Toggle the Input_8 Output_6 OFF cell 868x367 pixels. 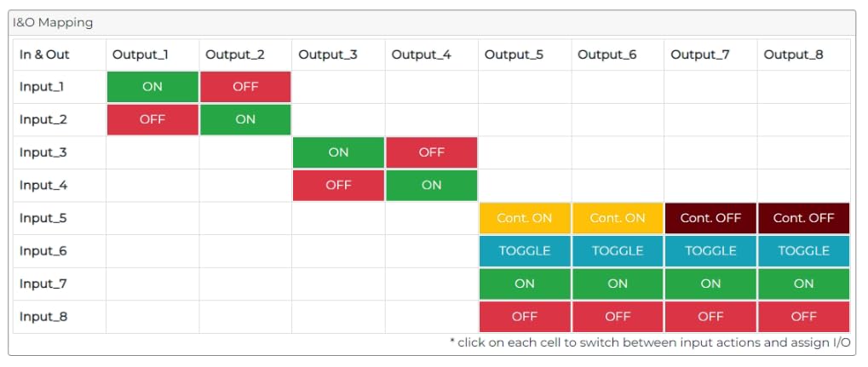[x=618, y=317]
